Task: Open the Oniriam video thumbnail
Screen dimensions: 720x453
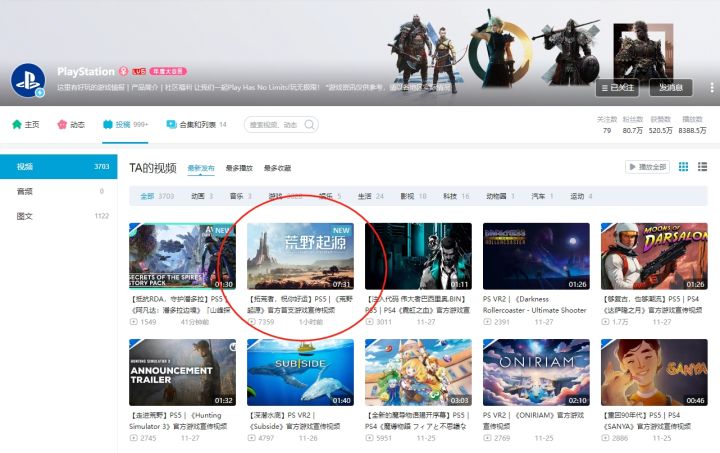Action: [536, 372]
